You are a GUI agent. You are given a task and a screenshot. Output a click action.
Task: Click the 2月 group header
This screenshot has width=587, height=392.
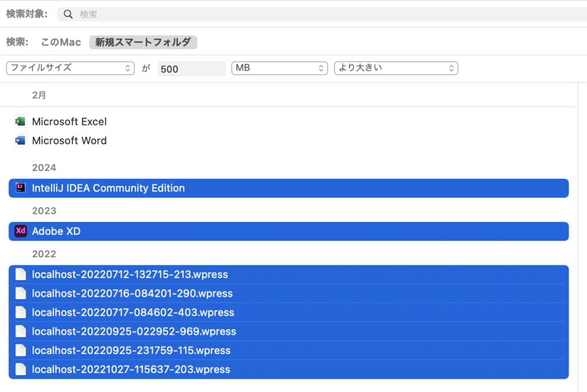click(x=39, y=95)
